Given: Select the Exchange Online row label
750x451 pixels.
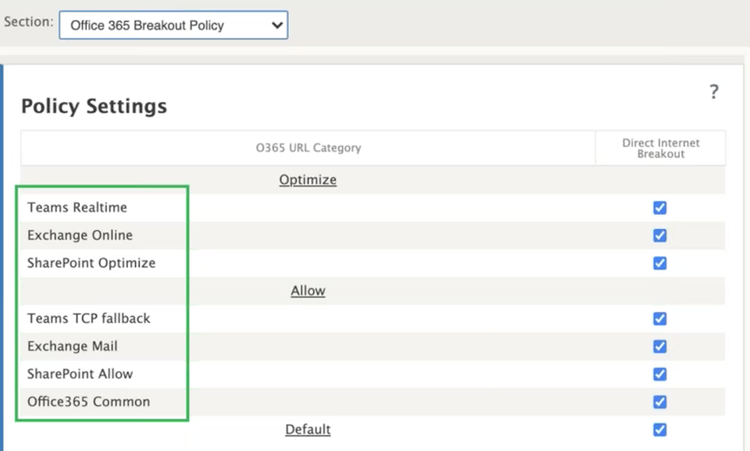Looking at the screenshot, I should coord(80,235).
